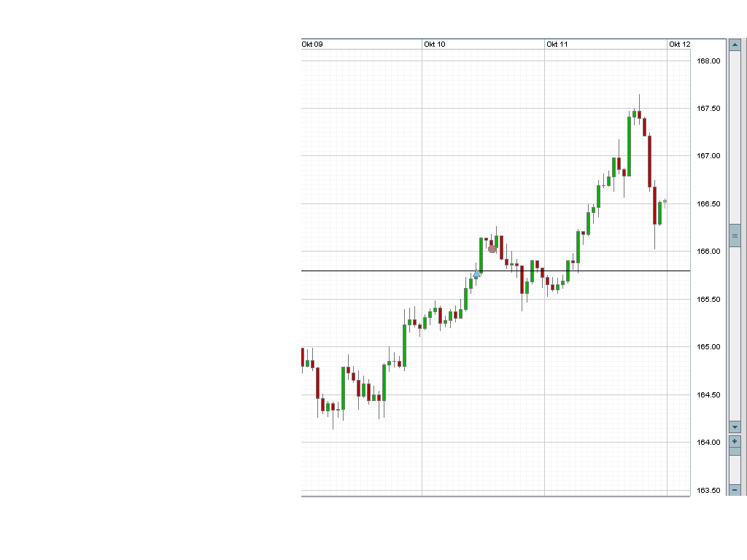The width and height of the screenshot is (747, 560).
Task: Select the blue triangle buy marker
Action: coord(476,274)
